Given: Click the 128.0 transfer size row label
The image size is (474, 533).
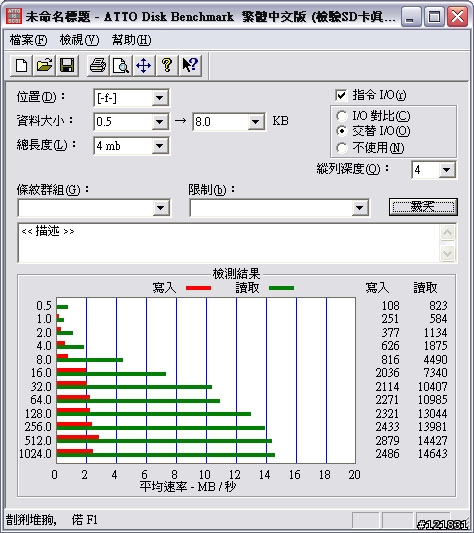Looking at the screenshot, I should point(38,413).
